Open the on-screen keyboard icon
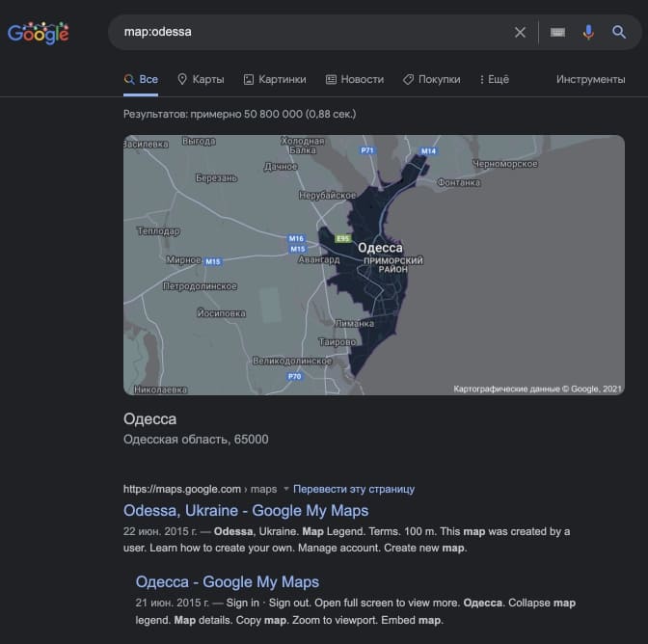 coord(557,32)
